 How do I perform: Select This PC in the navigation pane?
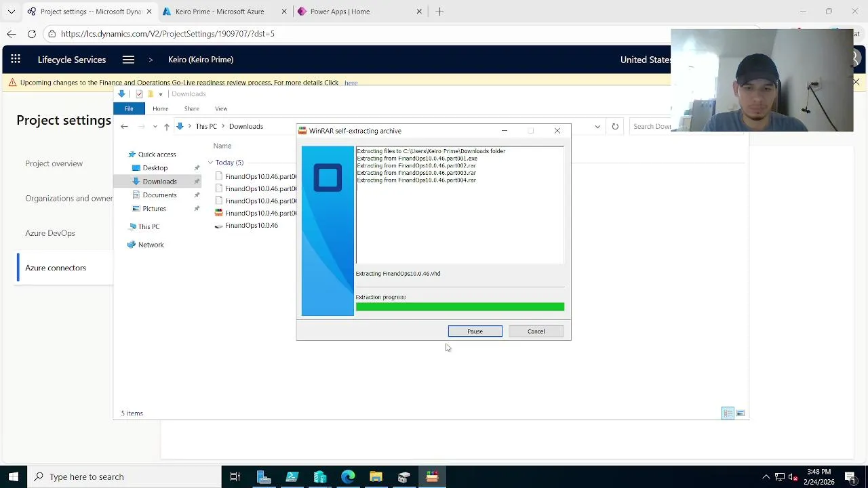point(149,227)
